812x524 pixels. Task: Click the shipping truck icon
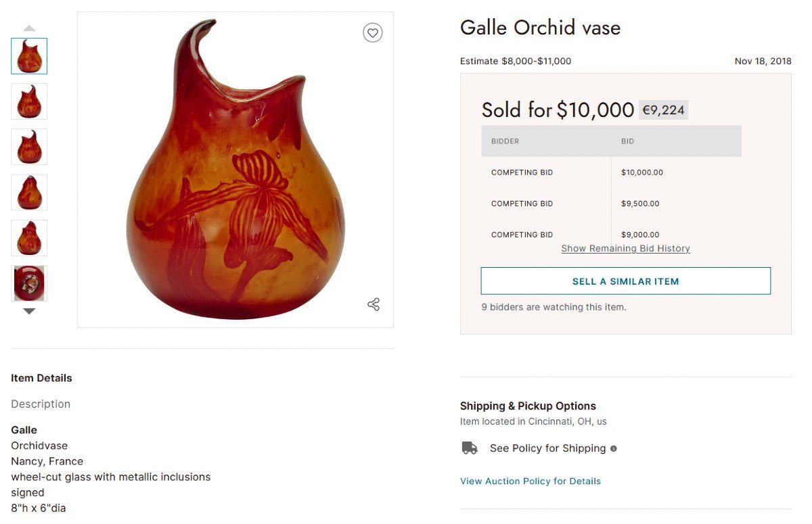click(x=469, y=448)
